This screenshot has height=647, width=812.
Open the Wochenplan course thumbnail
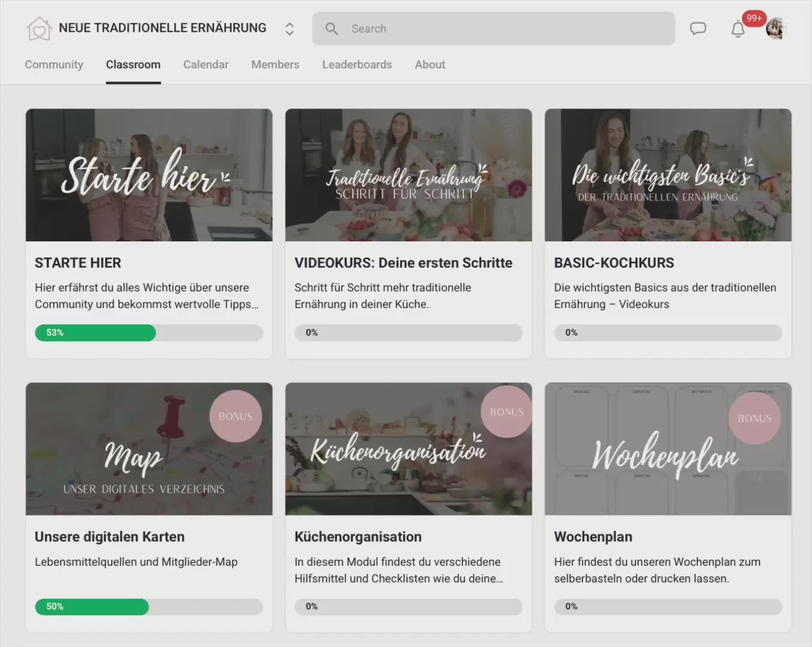[x=668, y=449]
